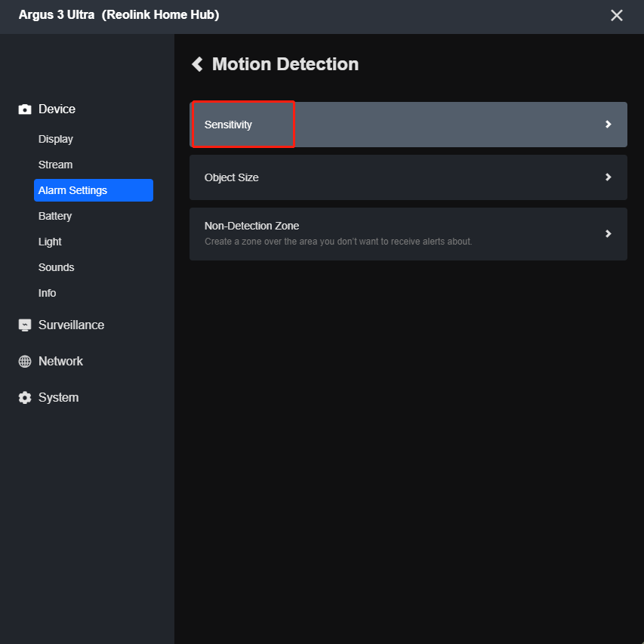
Task: Expand the Non-Detection Zone row chevron
Action: 609,234
